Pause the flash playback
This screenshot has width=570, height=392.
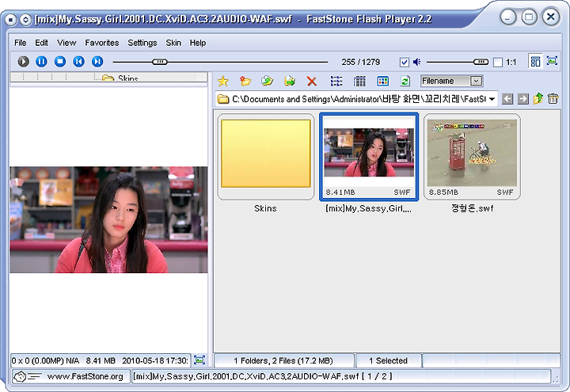coord(41,62)
